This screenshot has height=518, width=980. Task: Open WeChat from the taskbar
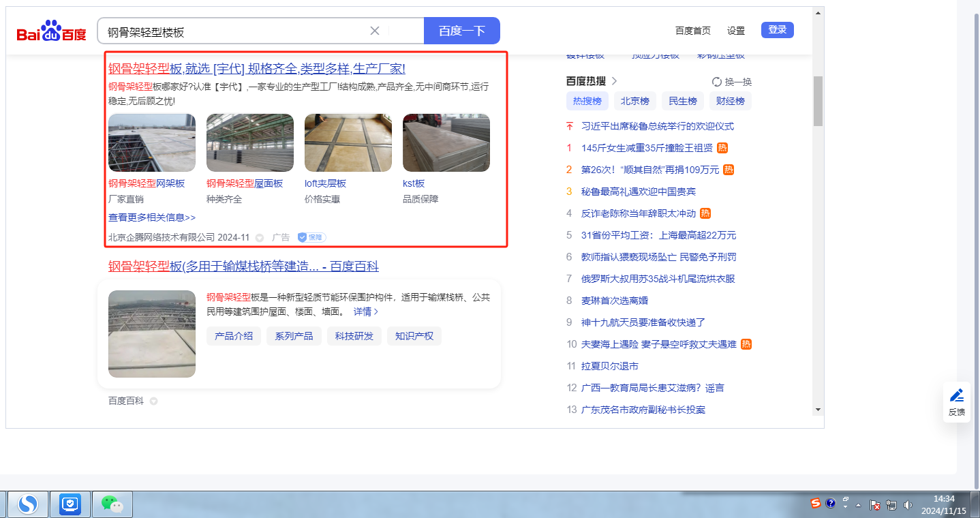pos(112,504)
